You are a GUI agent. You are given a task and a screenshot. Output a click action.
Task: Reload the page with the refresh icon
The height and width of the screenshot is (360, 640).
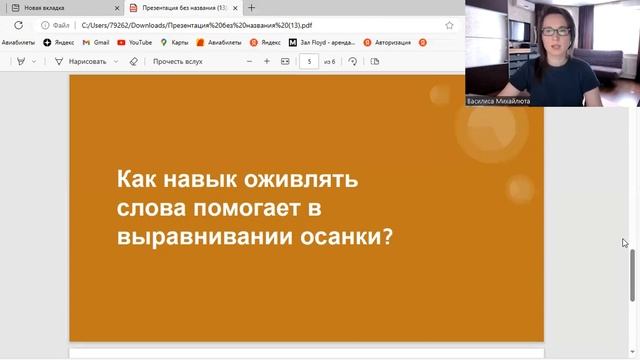[x=18, y=25]
